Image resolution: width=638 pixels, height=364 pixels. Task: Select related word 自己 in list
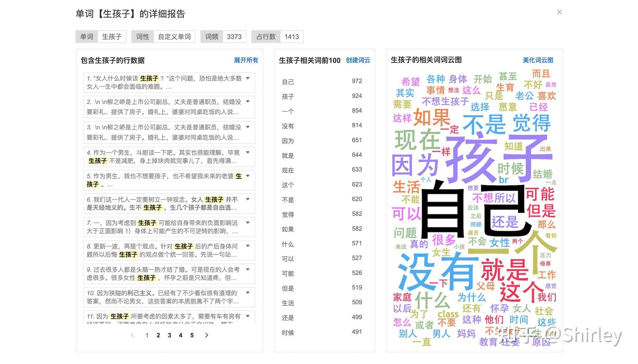(x=288, y=82)
